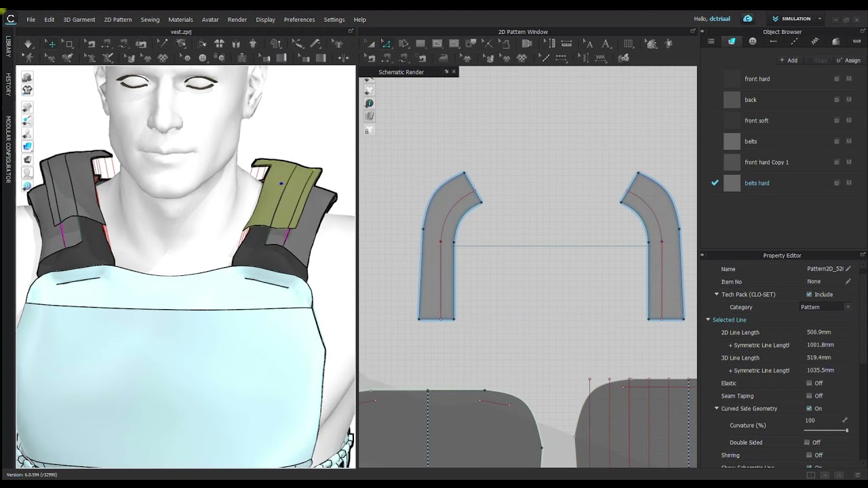The height and width of the screenshot is (488, 868).
Task: Select the Edit Annotation tool with arrow A
Action: (588, 43)
